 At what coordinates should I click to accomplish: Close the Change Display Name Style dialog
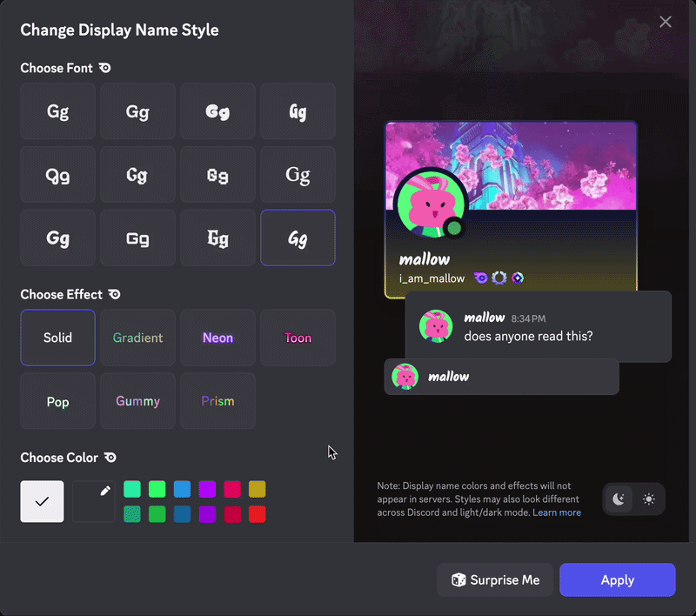tap(665, 22)
